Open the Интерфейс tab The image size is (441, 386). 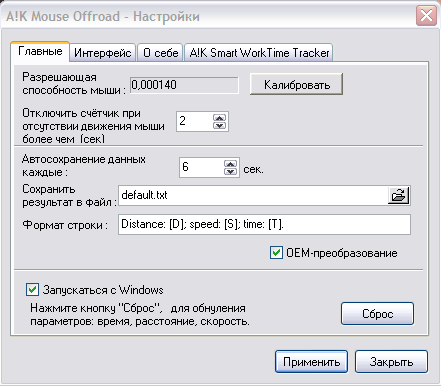[102, 53]
